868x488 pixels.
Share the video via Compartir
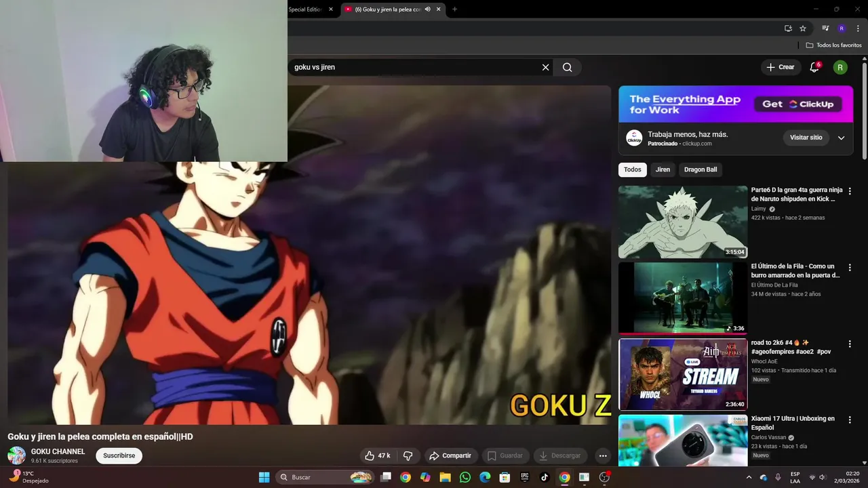coord(450,455)
